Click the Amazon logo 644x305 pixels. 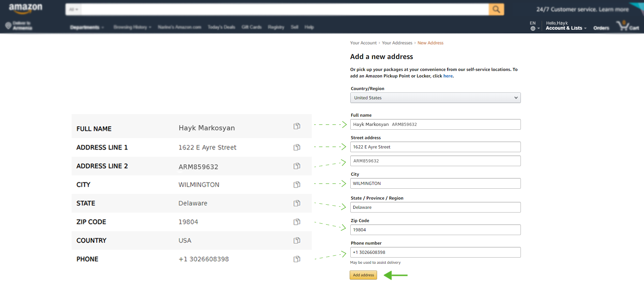(x=26, y=9)
